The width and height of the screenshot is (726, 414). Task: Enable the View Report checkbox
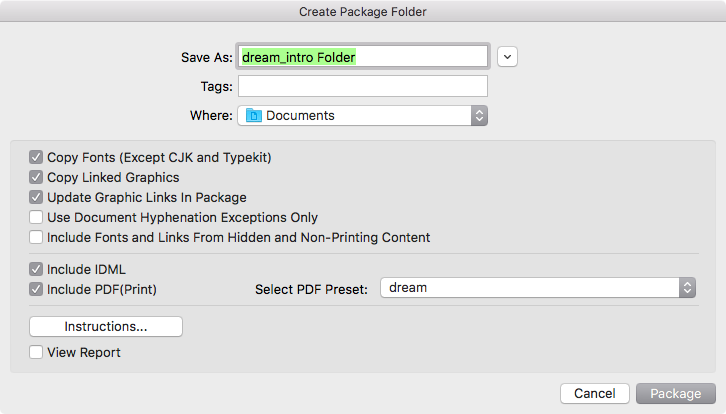pos(36,352)
